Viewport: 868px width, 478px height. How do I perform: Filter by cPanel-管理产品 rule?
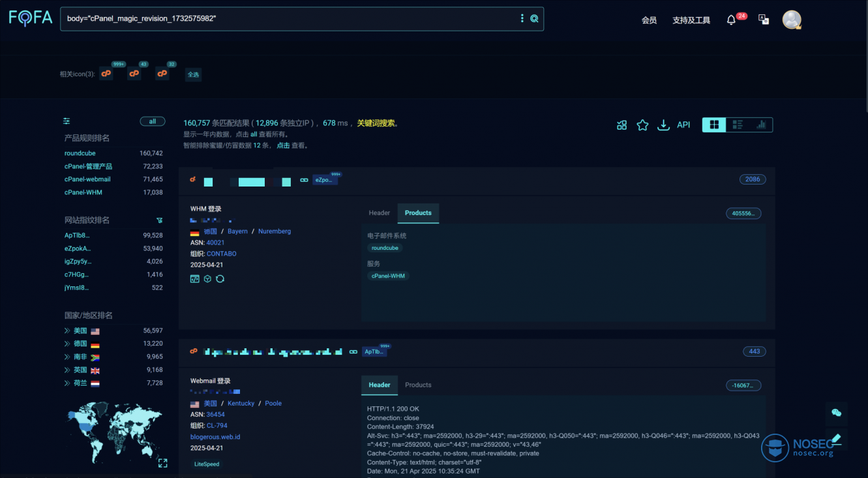point(88,166)
